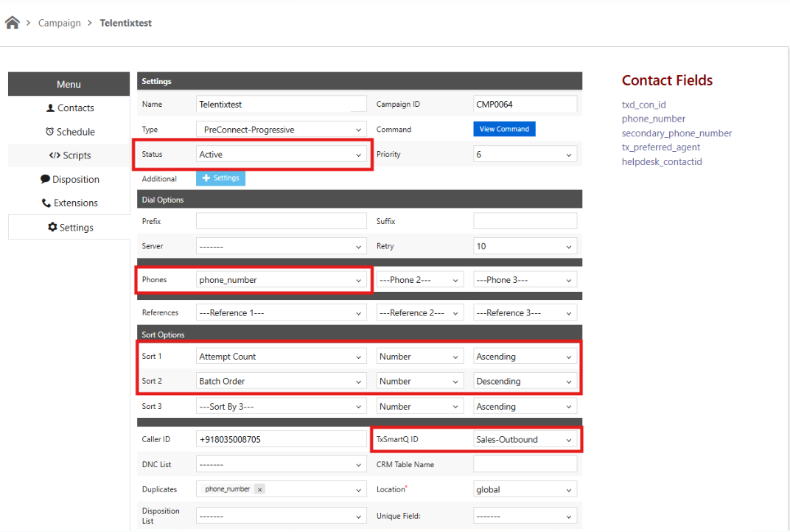The height and width of the screenshot is (532, 790).
Task: Open Sort 1 order dropdown Ascending
Action: coord(525,356)
